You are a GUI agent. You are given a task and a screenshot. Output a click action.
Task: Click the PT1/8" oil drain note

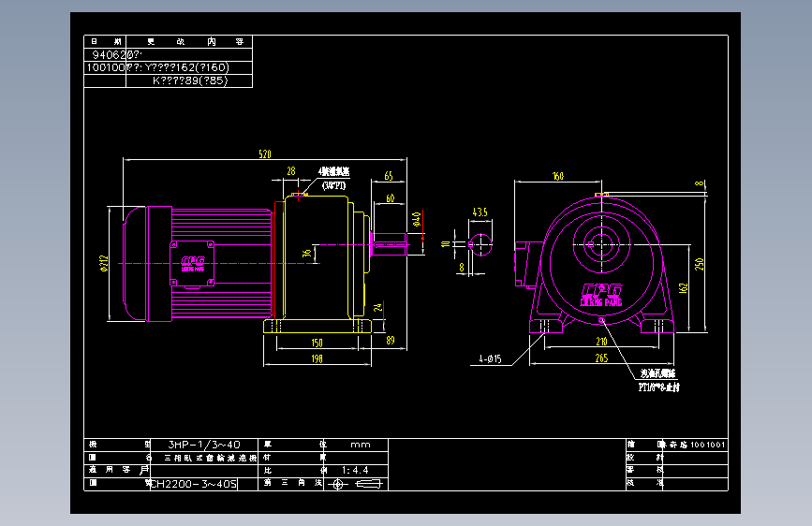658,387
